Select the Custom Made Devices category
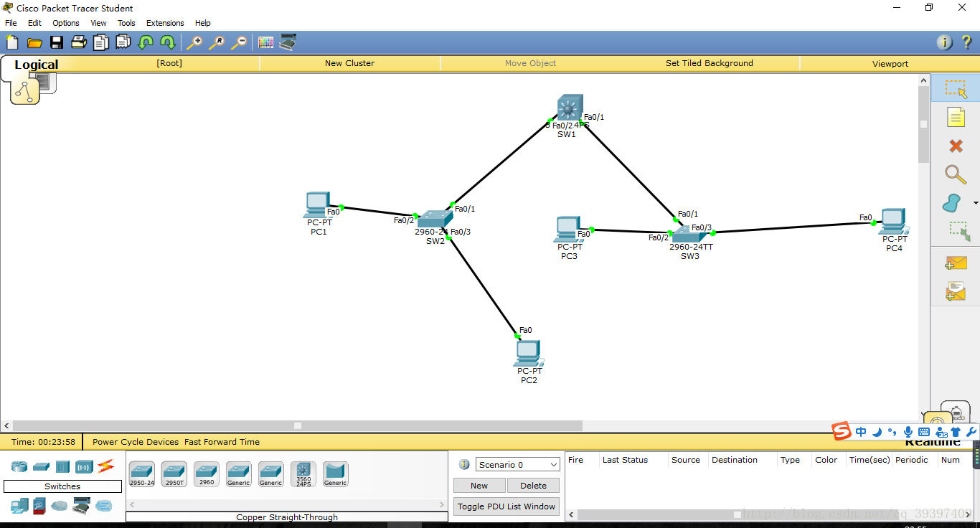The image size is (980, 528). (x=82, y=506)
